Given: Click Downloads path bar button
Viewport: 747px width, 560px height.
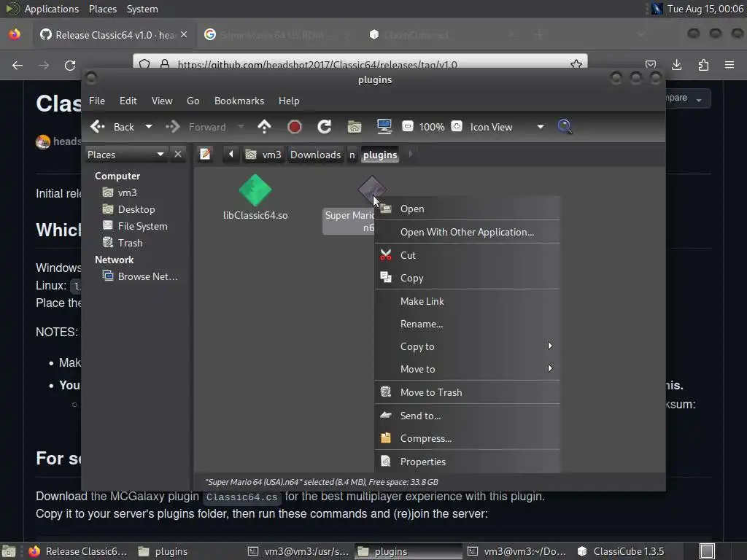Looking at the screenshot, I should tap(315, 155).
